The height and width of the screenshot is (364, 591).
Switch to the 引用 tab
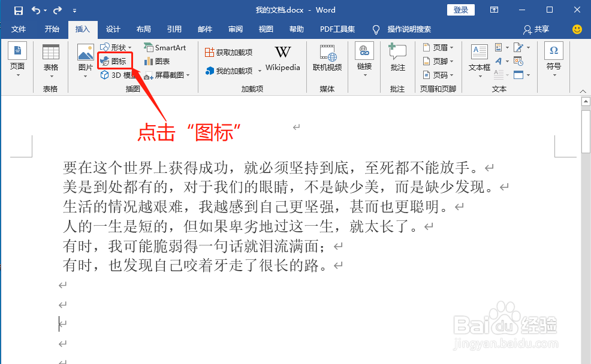[x=174, y=29]
